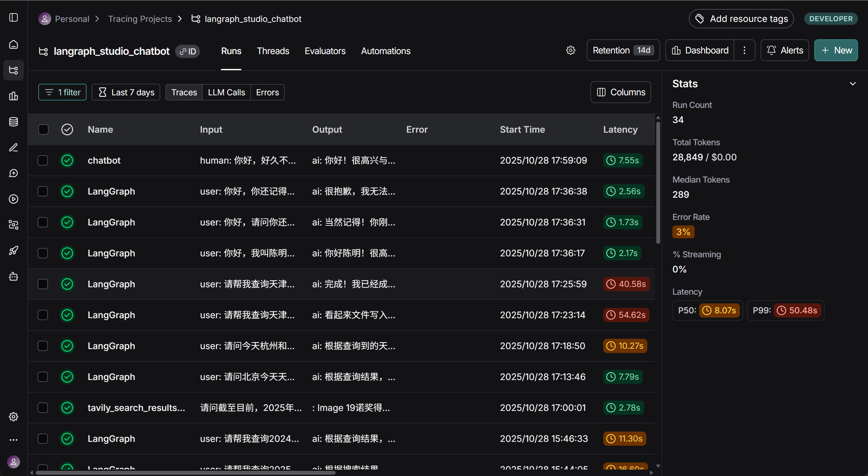Switch to the Evaluators tab

325,51
